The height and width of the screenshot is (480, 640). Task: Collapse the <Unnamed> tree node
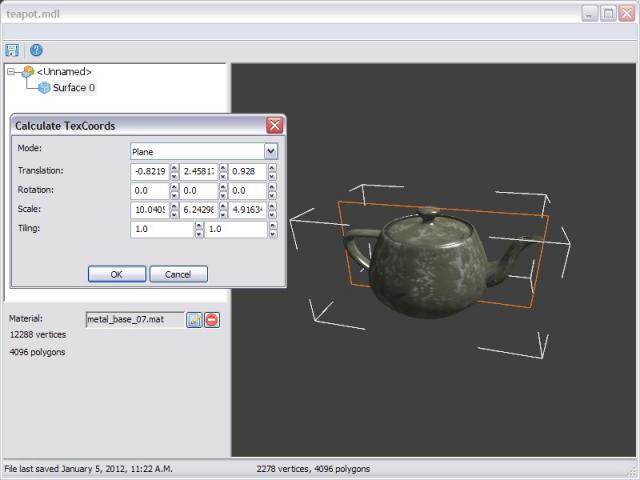tap(11, 72)
